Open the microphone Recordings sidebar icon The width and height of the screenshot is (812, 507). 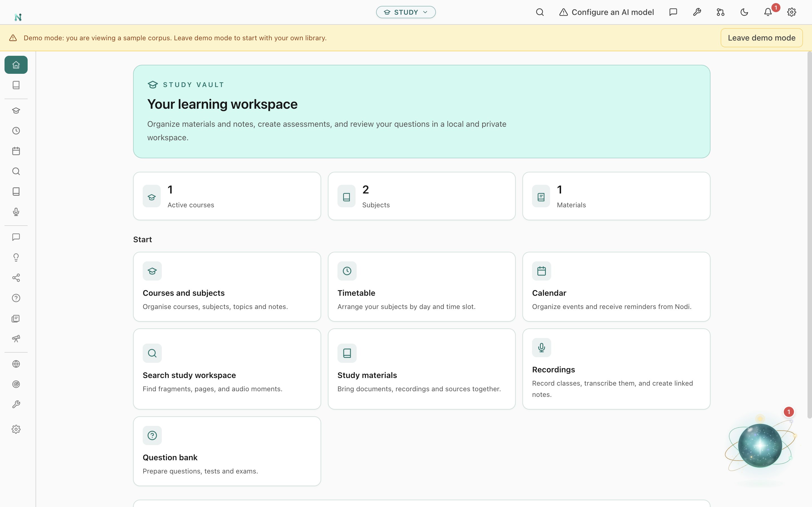click(x=16, y=212)
